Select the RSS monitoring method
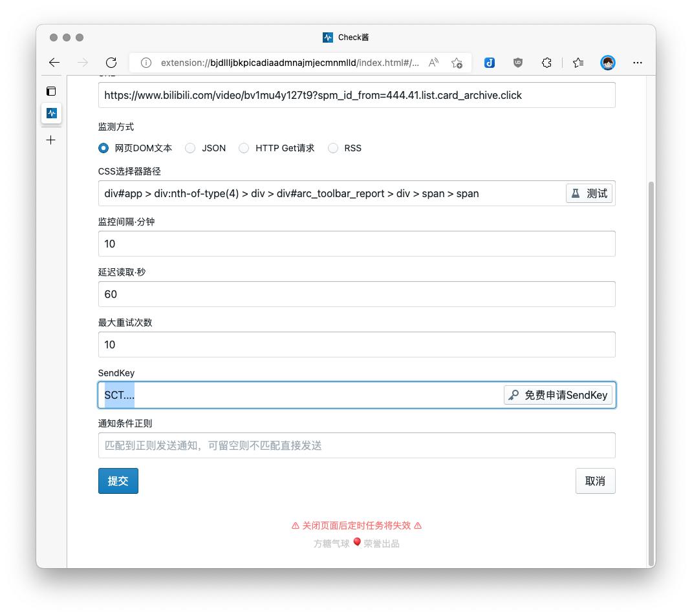 pyautogui.click(x=333, y=148)
